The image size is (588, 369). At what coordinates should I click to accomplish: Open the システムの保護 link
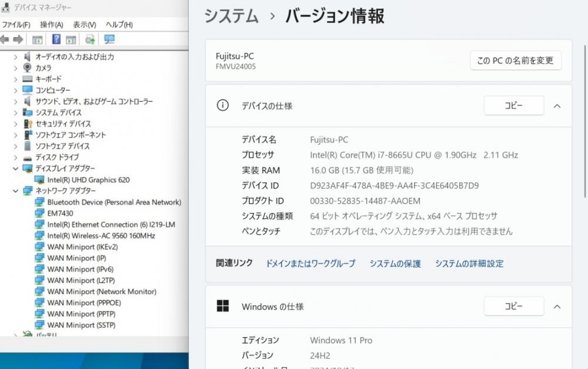tap(395, 264)
